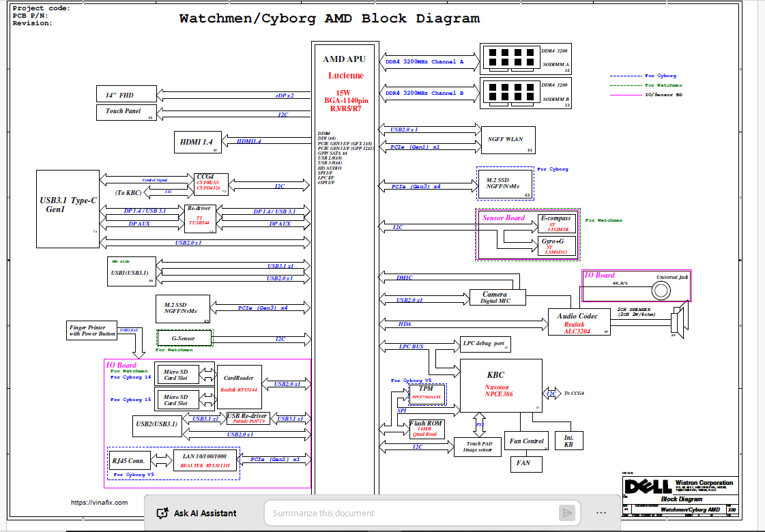
Task: Click the "KBC" Nuvoton NPCE386 block
Action: pos(501,386)
